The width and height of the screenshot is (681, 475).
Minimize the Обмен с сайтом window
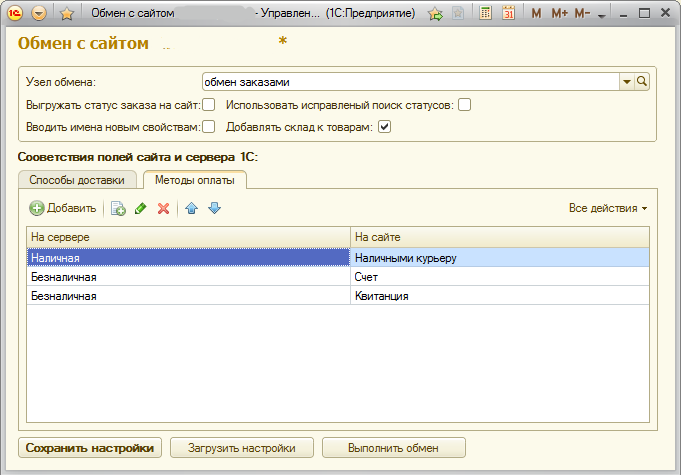[x=624, y=14]
